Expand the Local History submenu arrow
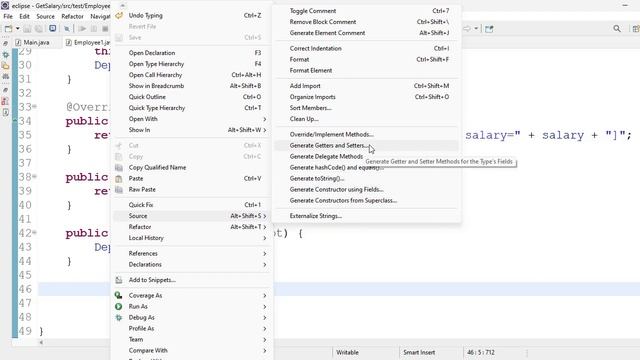The width and height of the screenshot is (640, 360). pos(264,238)
